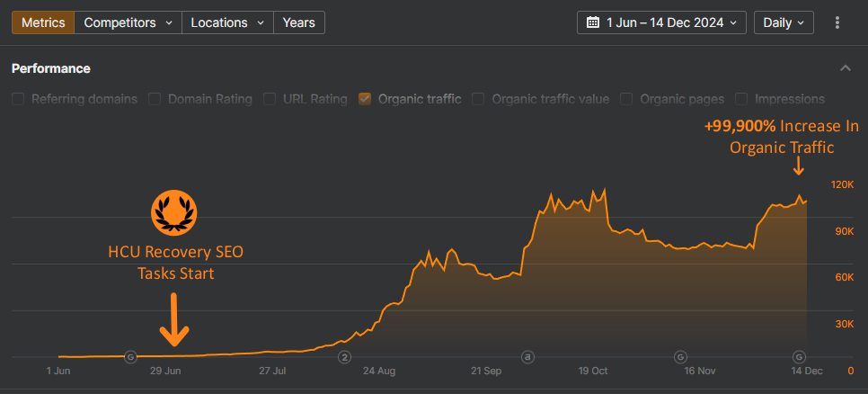
Task: Click the 90K axis label
Action: [845, 231]
